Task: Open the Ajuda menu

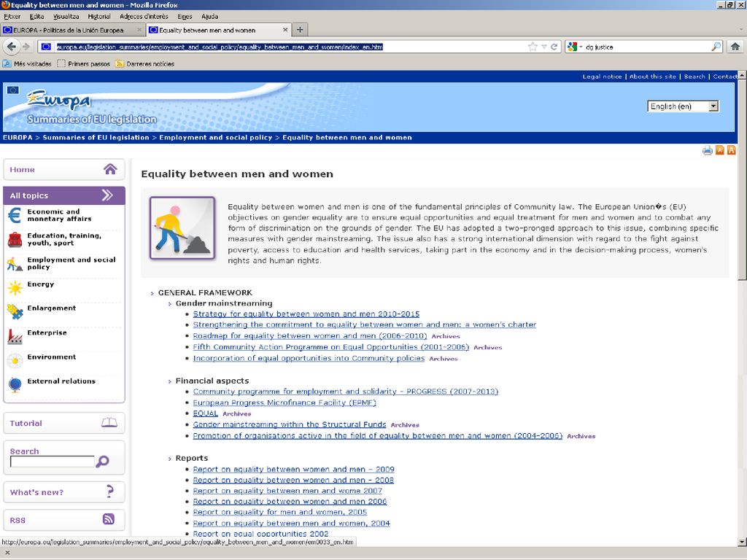Action: click(209, 16)
